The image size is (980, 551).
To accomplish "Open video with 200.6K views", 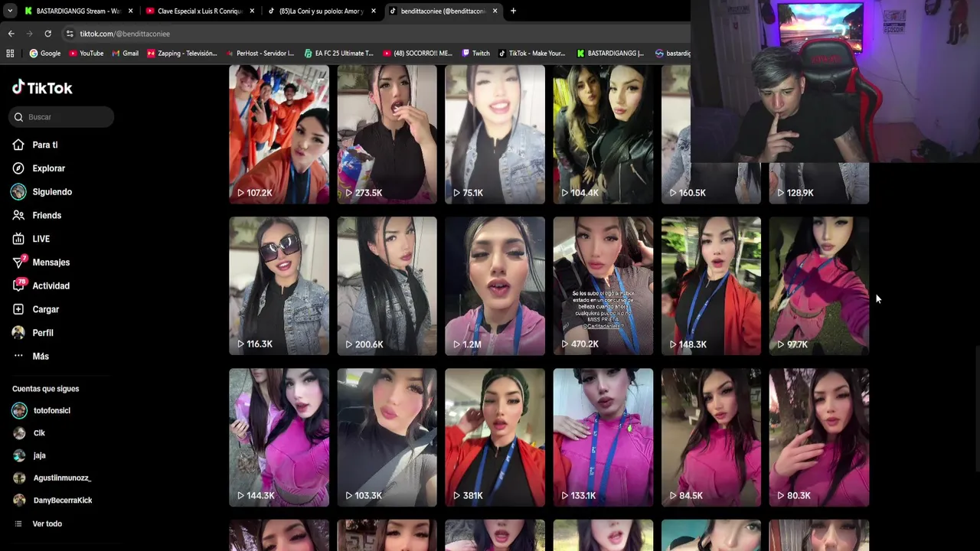I will tap(387, 286).
